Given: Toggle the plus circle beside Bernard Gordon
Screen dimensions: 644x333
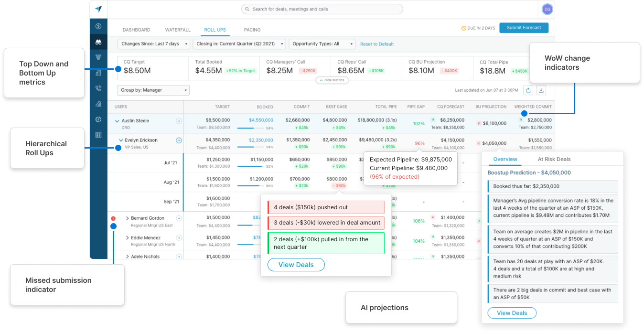Looking at the screenshot, I should pyautogui.click(x=179, y=218).
